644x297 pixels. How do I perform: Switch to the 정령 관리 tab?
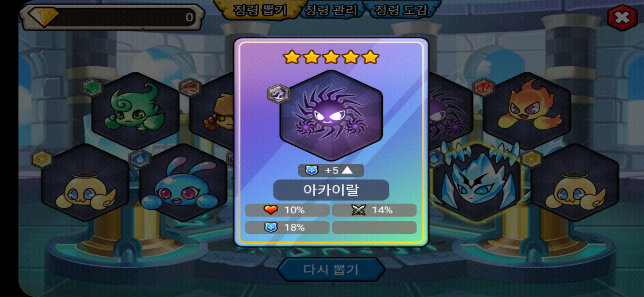click(331, 10)
